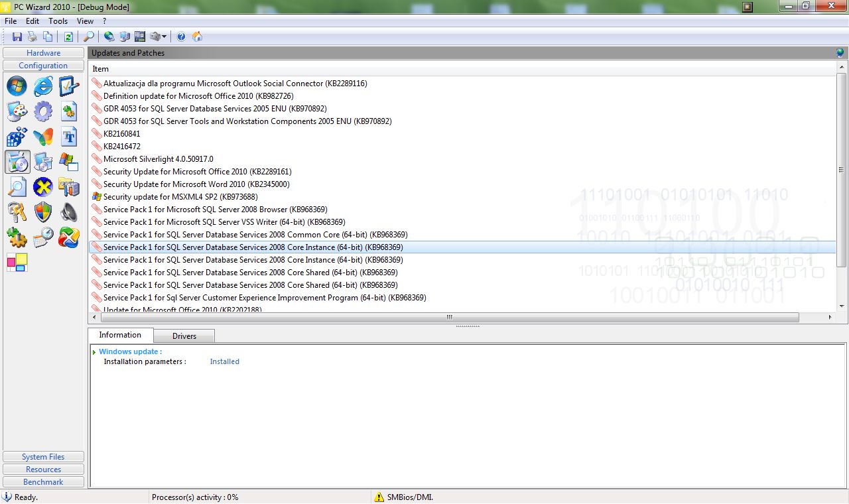The width and height of the screenshot is (849, 504).
Task: Open the ? help menu
Action: coord(104,21)
